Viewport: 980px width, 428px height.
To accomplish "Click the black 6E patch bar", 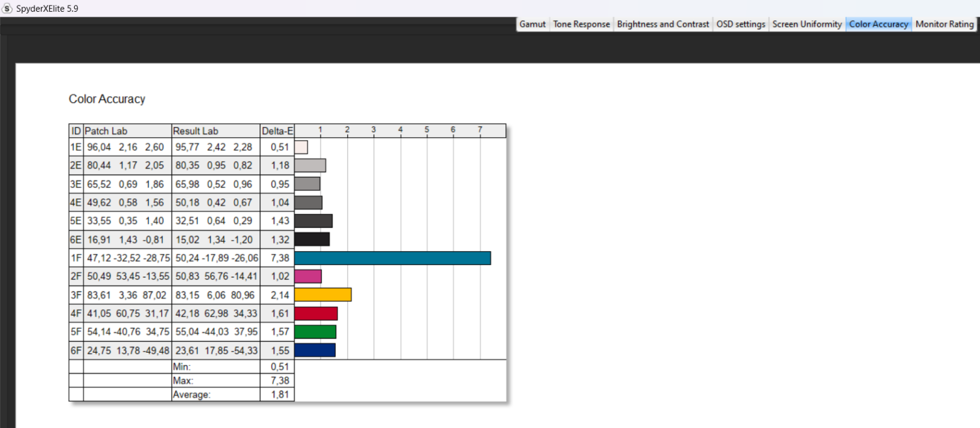I will click(312, 239).
